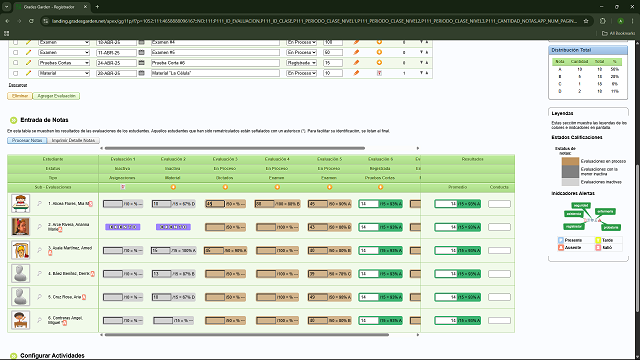Image resolution: width=640 pixels, height=360 pixels.
Task: Open the Registrada status dropdown for Prueba Corta #6
Action: (x=302, y=62)
